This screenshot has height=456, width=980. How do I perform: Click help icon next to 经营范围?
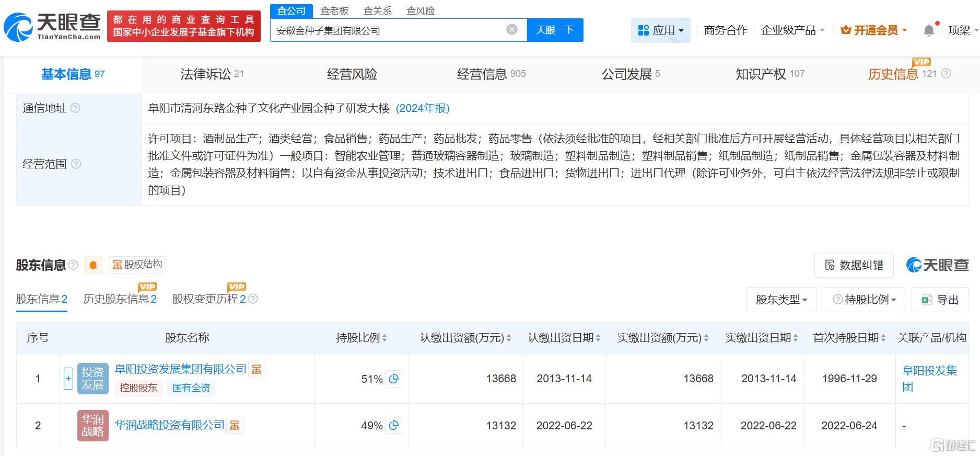click(x=76, y=164)
